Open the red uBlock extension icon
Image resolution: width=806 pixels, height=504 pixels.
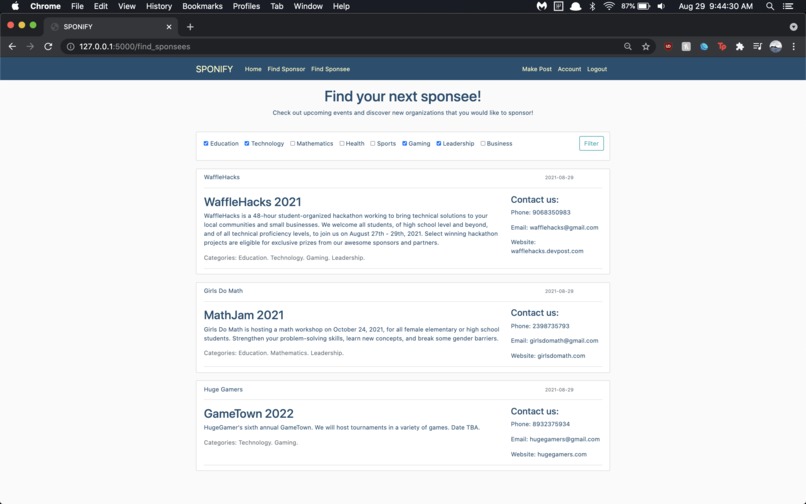pos(668,46)
